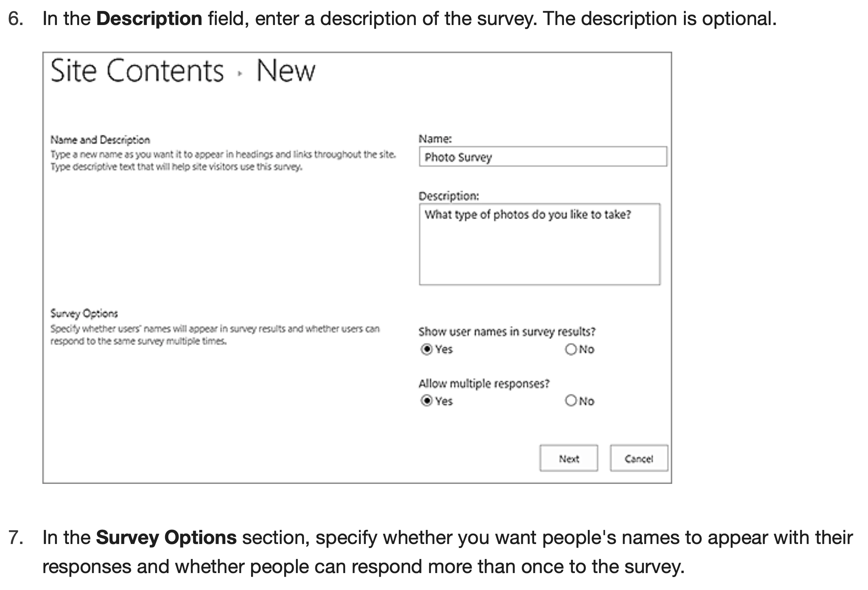Click the Name: field label
Image resolution: width=868 pixels, height=590 pixels.
(435, 139)
